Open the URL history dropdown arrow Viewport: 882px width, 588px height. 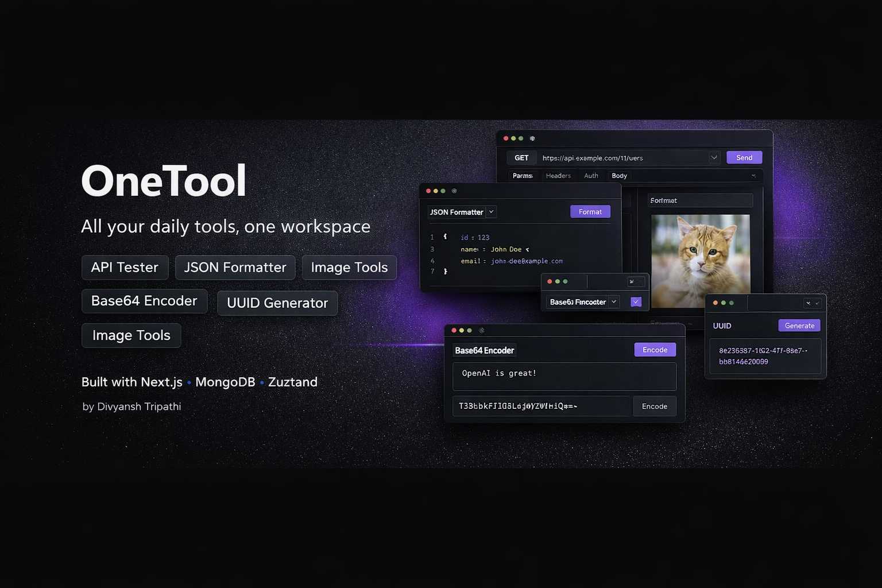point(714,157)
